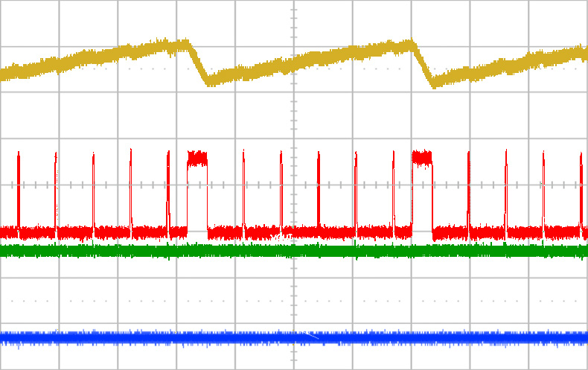Click the first falling edge of yellow sawtooth

coord(198,64)
